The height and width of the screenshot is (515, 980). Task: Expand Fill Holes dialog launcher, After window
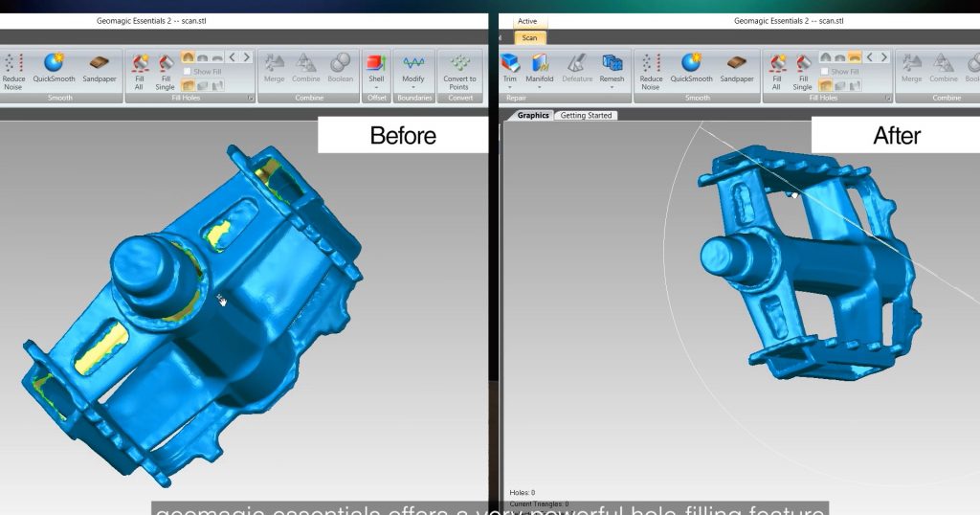[887, 99]
